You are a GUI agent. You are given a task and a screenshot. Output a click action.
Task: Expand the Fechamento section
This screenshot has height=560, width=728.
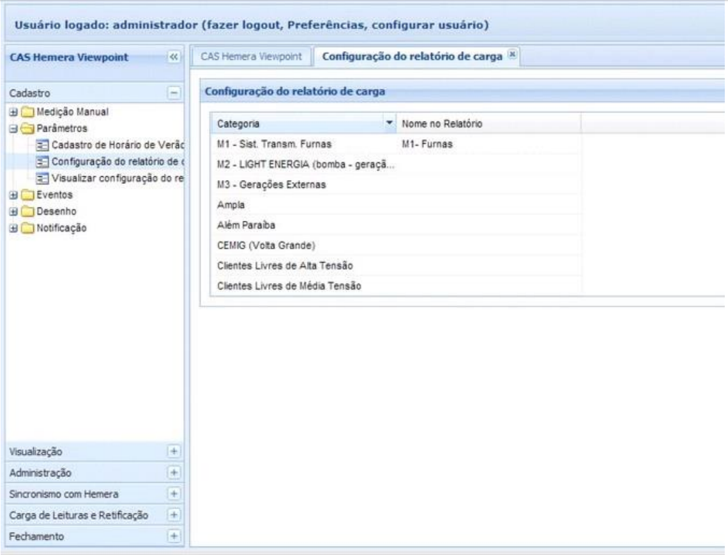[172, 537]
